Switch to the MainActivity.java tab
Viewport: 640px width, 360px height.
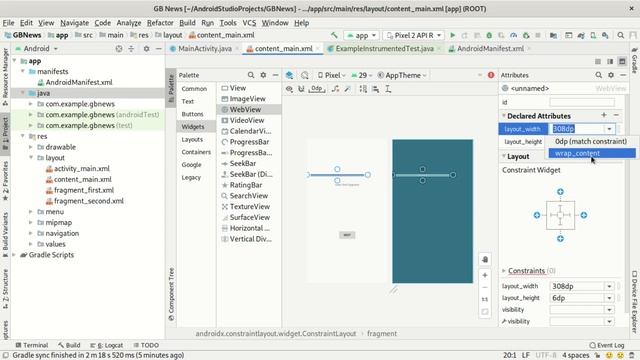tap(205, 49)
